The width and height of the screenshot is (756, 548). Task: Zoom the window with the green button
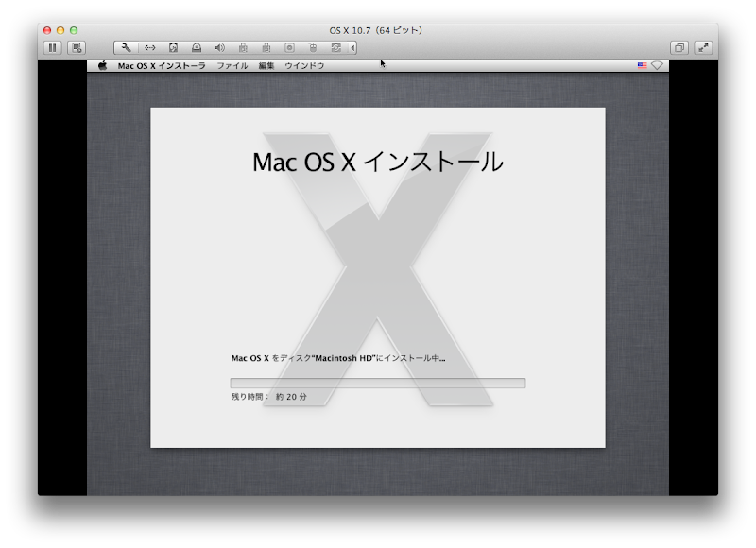[x=74, y=30]
